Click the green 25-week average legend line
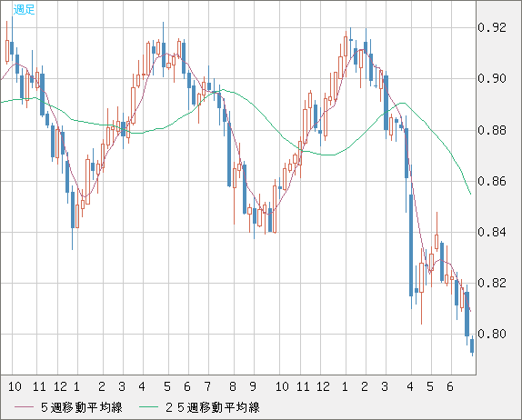522x420 pixels. coord(148,407)
